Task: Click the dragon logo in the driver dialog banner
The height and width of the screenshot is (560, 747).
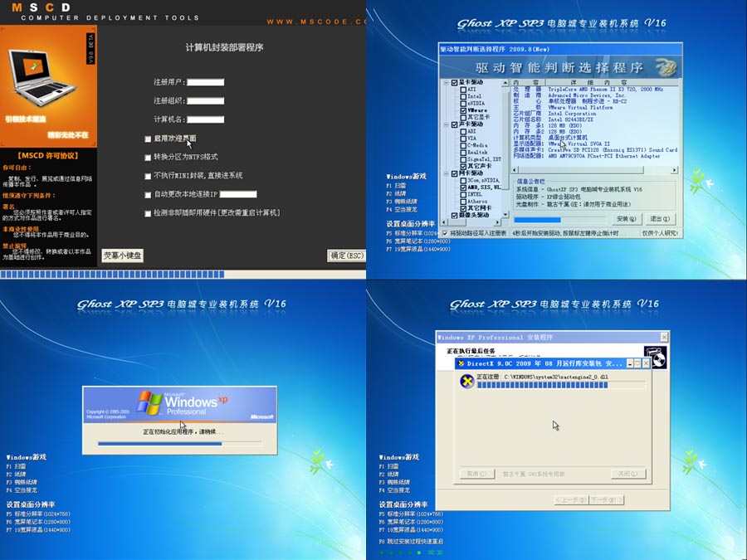Action: click(666, 67)
